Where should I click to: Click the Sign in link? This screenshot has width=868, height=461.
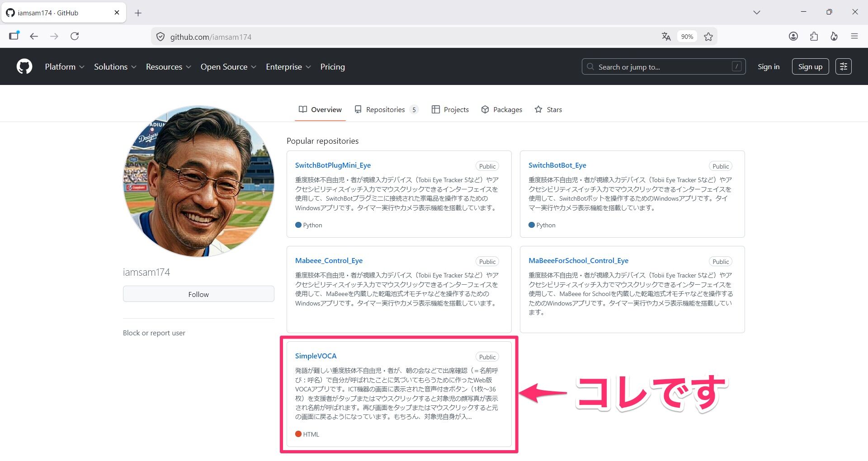point(769,66)
